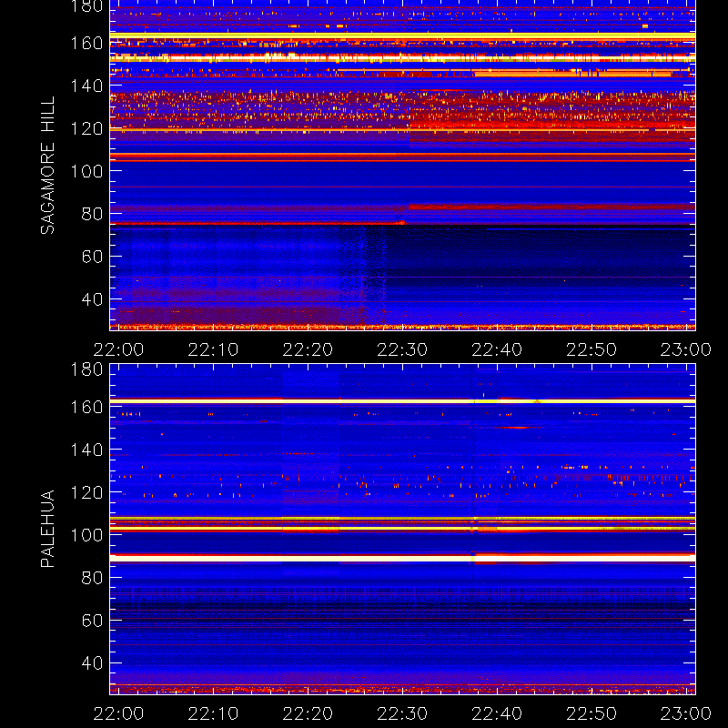Pick the 40 frequency tick on Sagamore Hill axis
728x728 pixels.
click(92, 299)
